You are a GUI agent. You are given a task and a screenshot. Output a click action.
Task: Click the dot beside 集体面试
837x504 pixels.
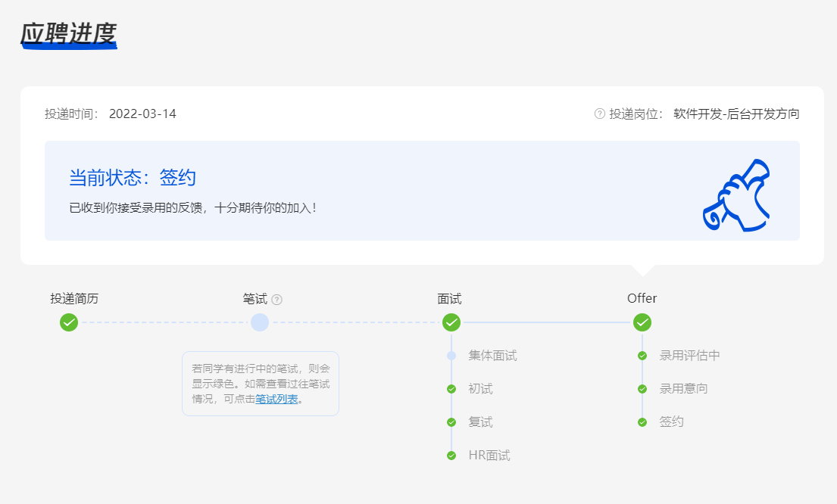point(451,356)
